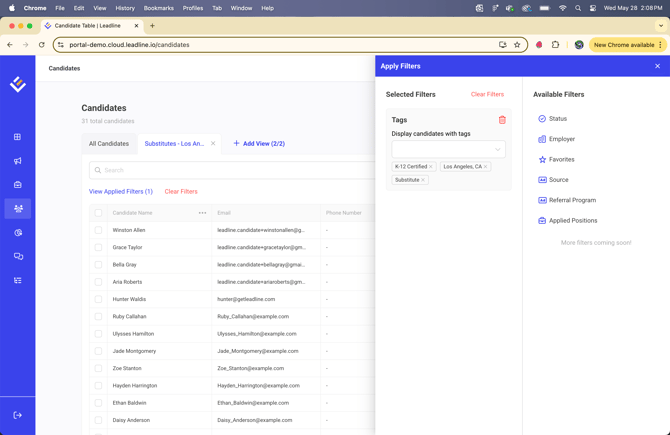
Task: Remove the Los Angeles, CA tag
Action: [x=485, y=167]
